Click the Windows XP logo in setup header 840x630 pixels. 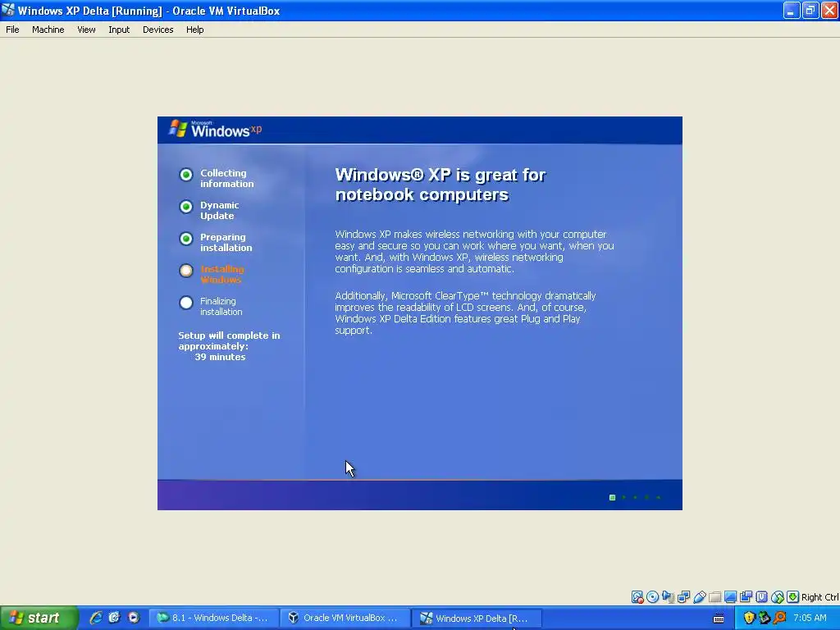tap(216, 129)
